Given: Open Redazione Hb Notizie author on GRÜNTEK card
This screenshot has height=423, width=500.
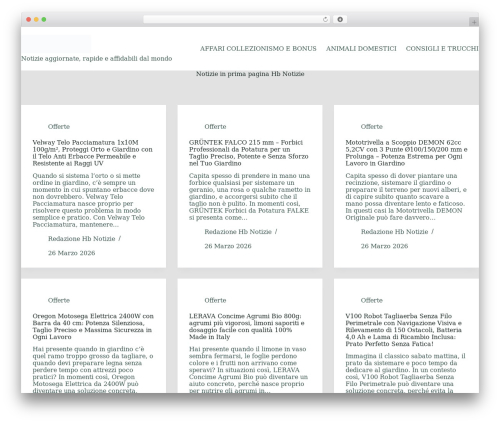Looking at the screenshot, I should pyautogui.click(x=238, y=232).
